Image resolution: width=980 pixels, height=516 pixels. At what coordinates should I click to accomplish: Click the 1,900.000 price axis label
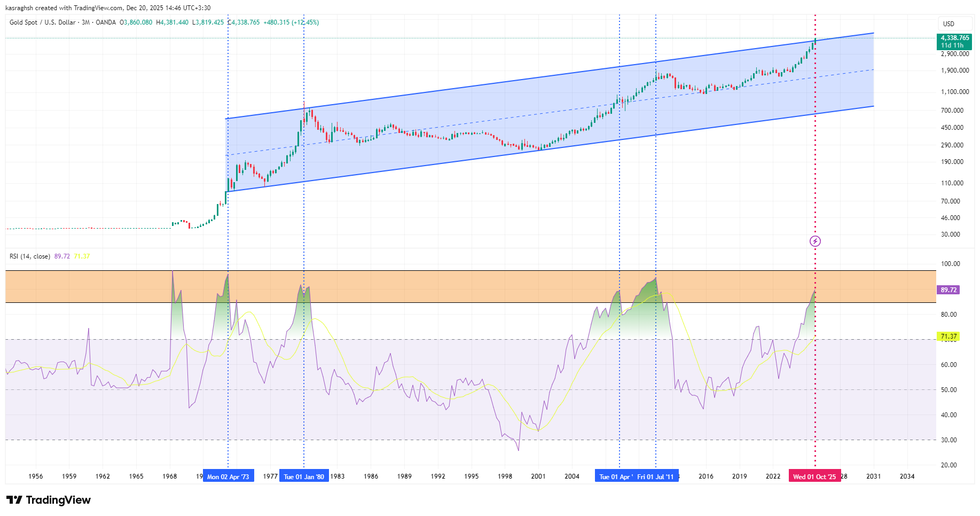click(955, 71)
